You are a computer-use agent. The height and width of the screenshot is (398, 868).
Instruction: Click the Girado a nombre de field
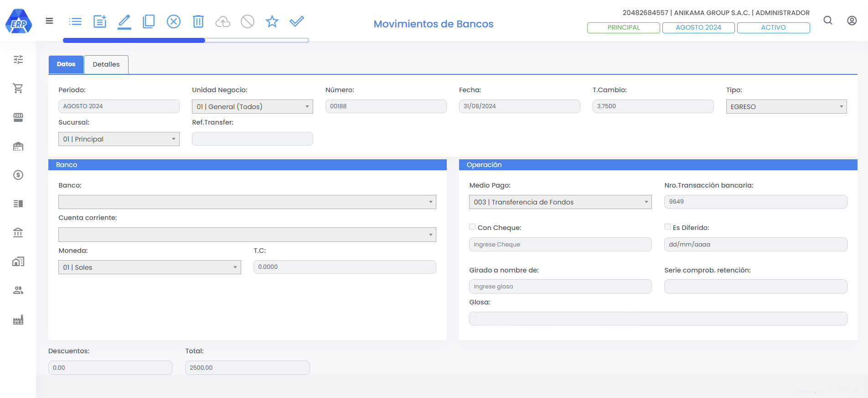(x=560, y=287)
